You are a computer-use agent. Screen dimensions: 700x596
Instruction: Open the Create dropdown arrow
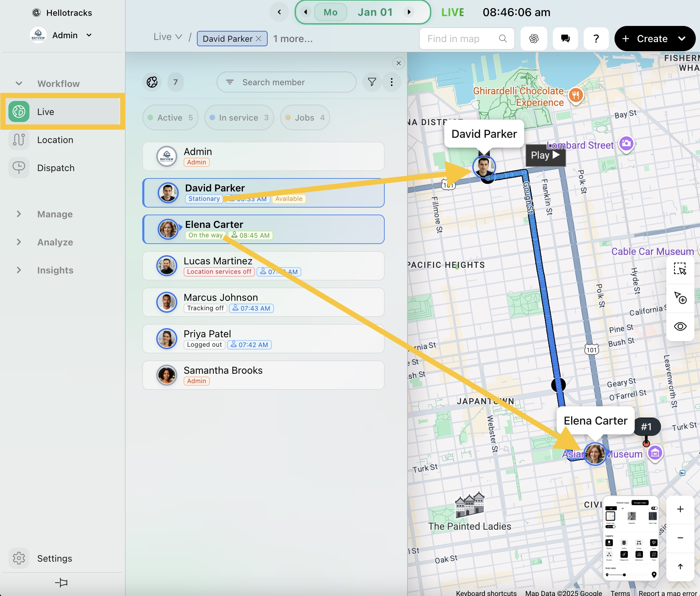click(x=682, y=39)
